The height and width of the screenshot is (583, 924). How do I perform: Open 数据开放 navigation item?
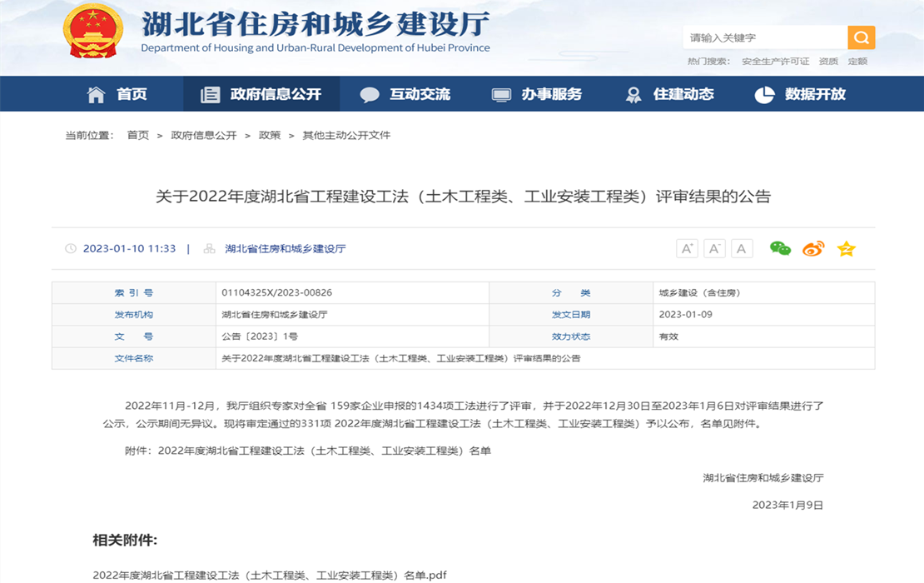pos(801,94)
